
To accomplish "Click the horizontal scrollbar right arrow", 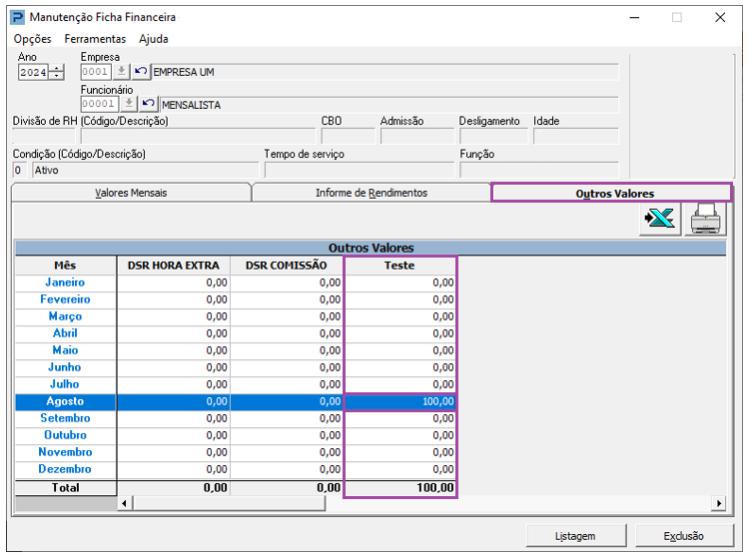I will 718,503.
